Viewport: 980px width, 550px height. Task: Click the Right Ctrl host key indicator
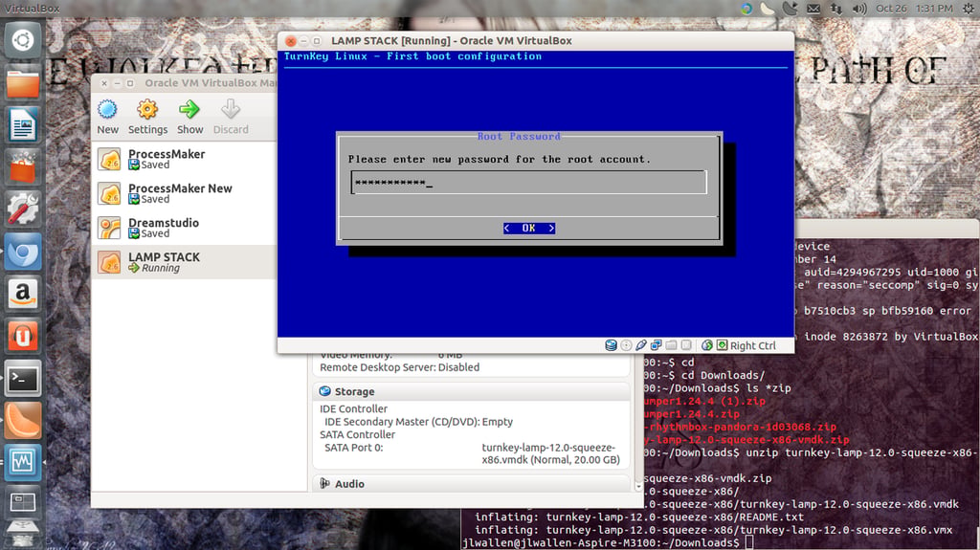[x=752, y=345]
